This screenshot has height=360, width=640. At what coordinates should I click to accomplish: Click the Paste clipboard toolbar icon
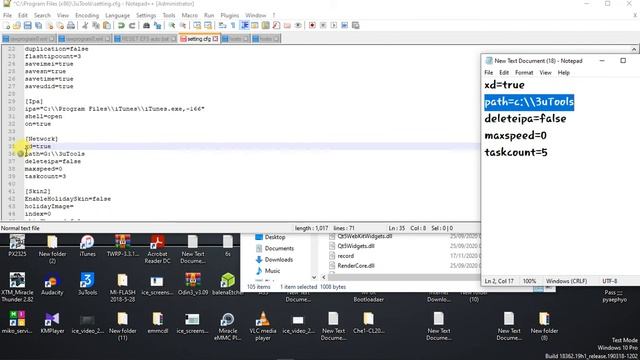point(107,25)
